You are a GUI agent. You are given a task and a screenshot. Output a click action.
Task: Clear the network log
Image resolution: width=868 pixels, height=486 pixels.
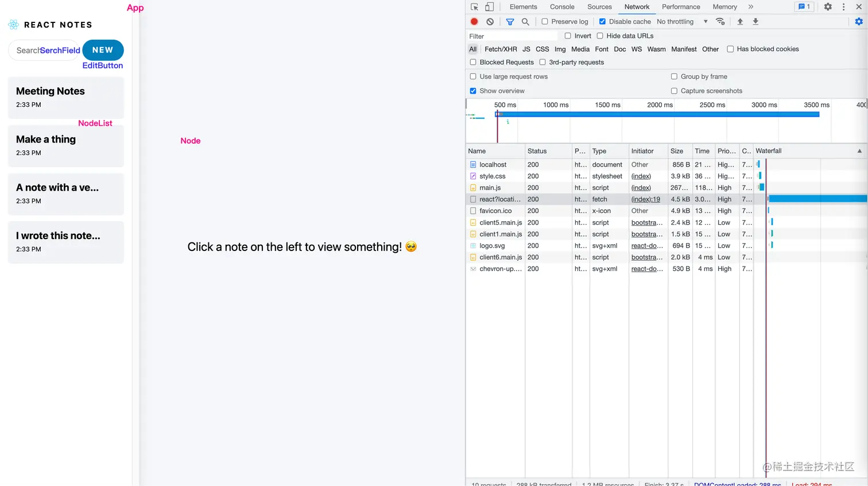point(490,21)
